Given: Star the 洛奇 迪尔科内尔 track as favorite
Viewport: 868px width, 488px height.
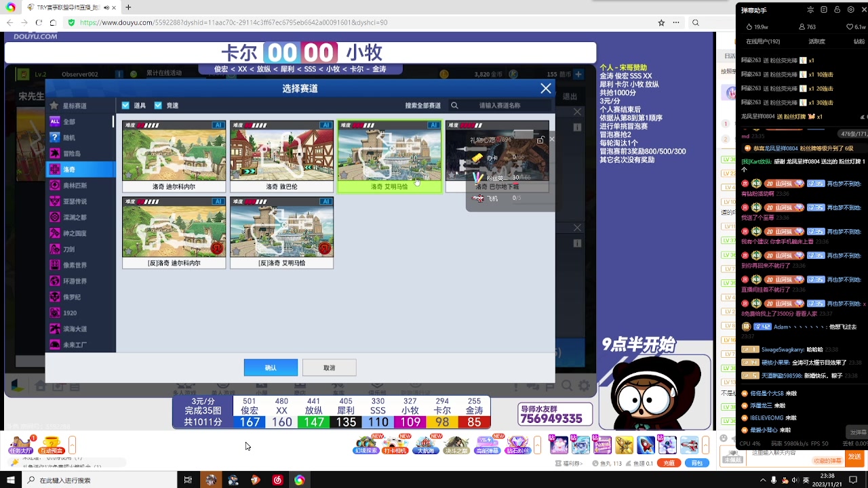Looking at the screenshot, I should coord(128,176).
